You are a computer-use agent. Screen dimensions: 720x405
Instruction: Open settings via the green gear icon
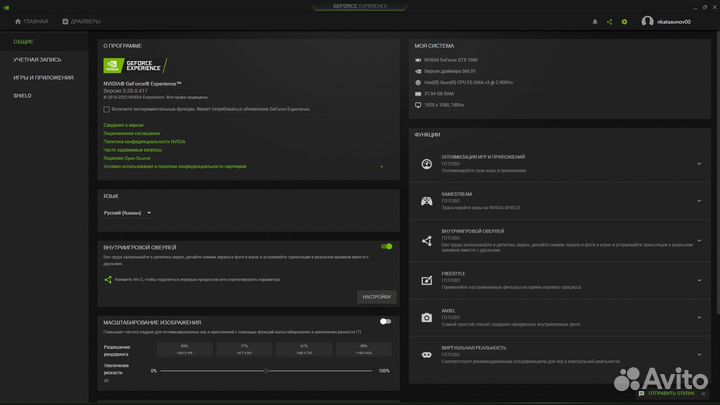coord(624,21)
